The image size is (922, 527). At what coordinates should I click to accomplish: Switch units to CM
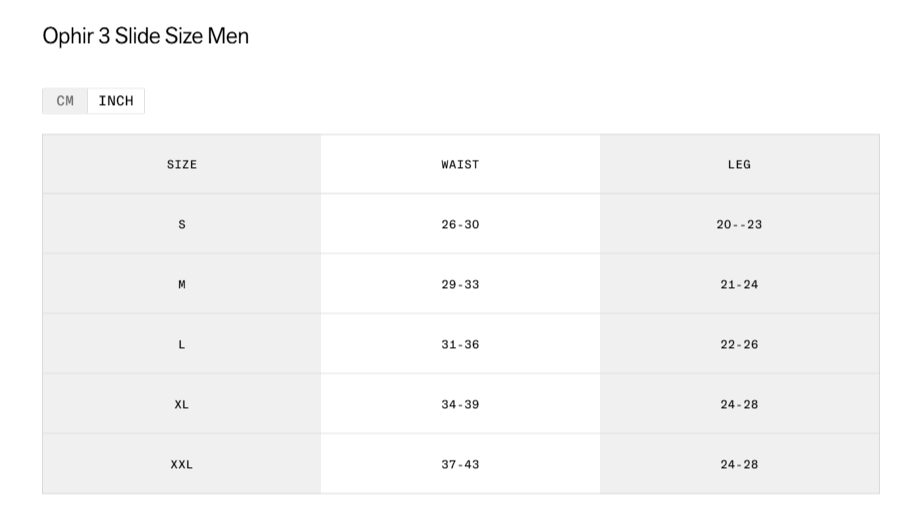(65, 101)
